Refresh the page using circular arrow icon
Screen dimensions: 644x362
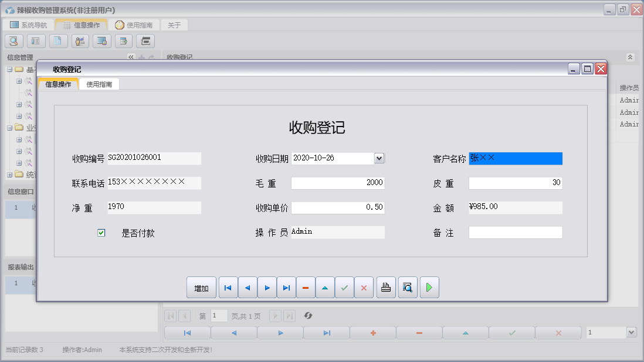pos(309,316)
